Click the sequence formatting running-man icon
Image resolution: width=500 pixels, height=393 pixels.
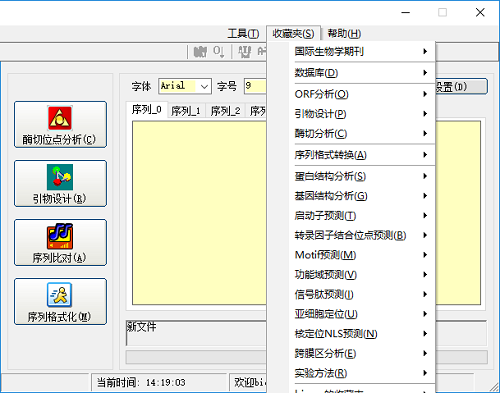coord(60,295)
